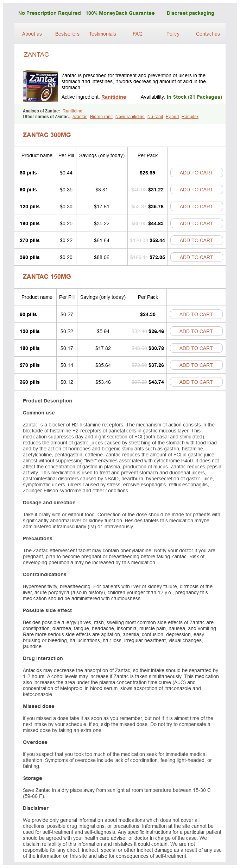Image resolution: width=240 pixels, height=868 pixels.
Task: Go to Bestsellers page
Action: [x=67, y=34]
